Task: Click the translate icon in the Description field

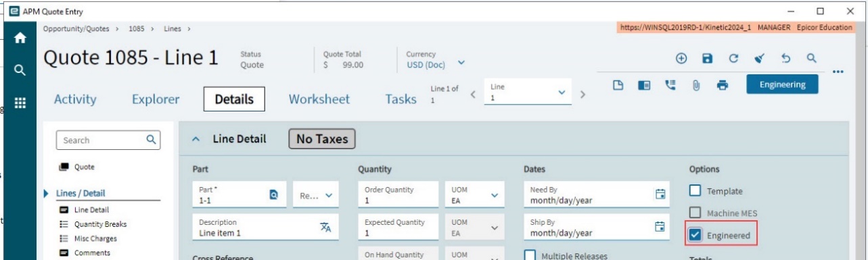Action: [x=325, y=227]
